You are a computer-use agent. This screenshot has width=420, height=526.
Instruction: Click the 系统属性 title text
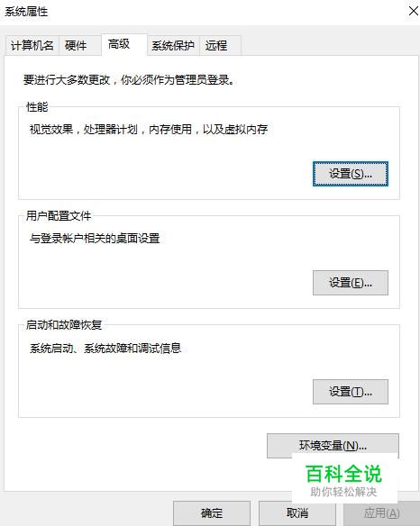(x=26, y=12)
